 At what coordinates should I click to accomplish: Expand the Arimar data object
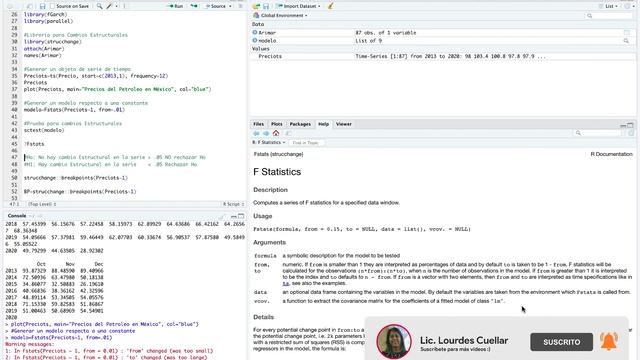tap(255, 32)
